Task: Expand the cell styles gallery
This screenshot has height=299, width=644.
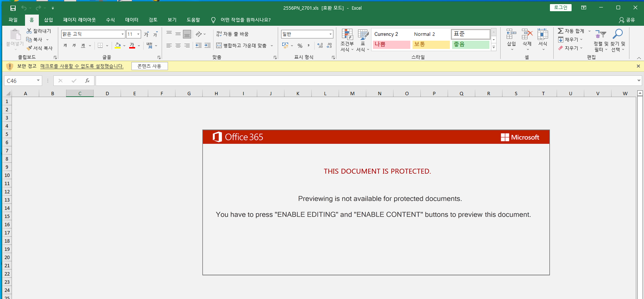Action: click(x=494, y=47)
